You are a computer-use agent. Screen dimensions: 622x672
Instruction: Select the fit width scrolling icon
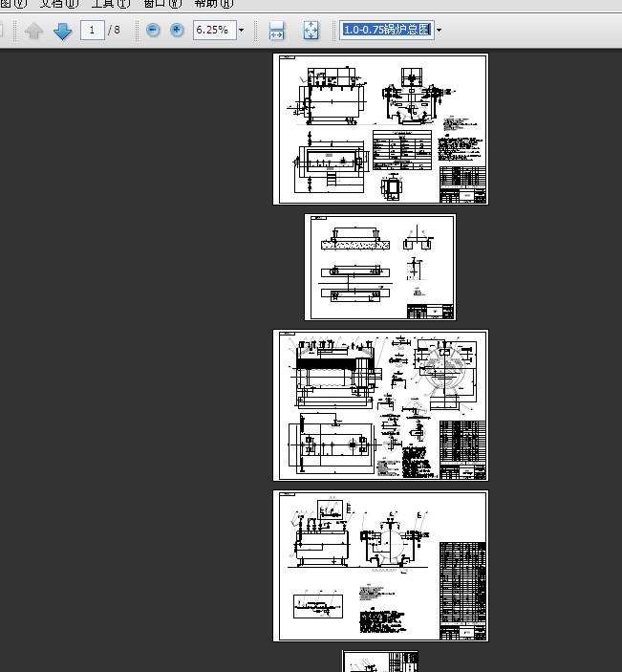[x=276, y=31]
